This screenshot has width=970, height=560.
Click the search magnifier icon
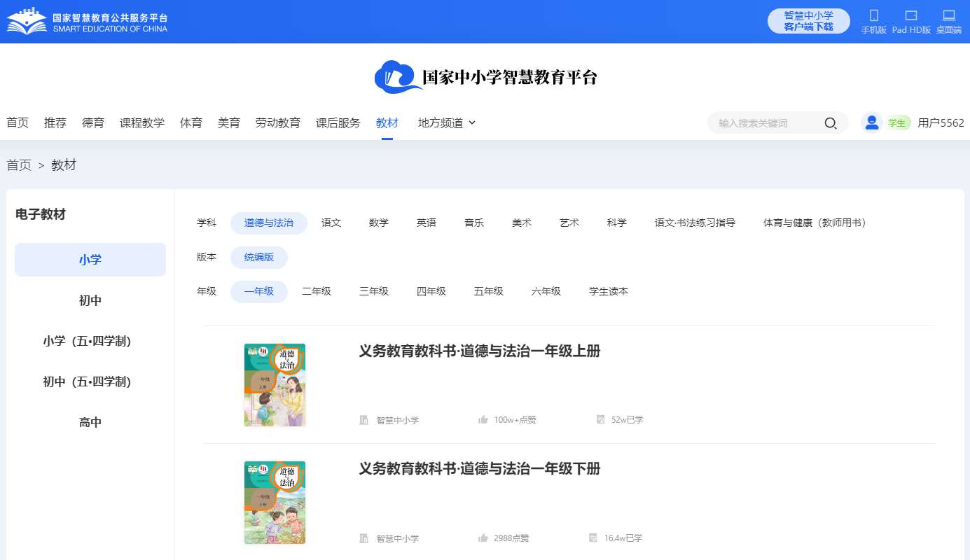(830, 122)
